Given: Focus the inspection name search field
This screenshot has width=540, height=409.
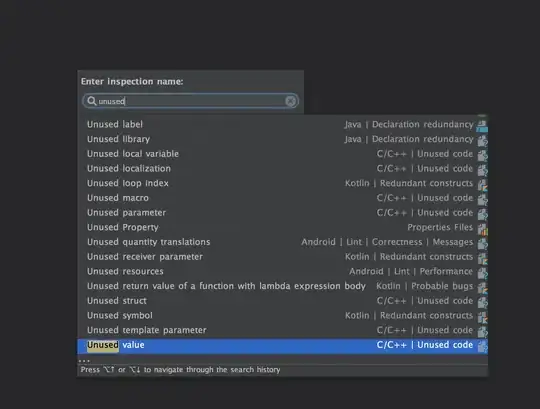Looking at the screenshot, I should pyautogui.click(x=190, y=101).
